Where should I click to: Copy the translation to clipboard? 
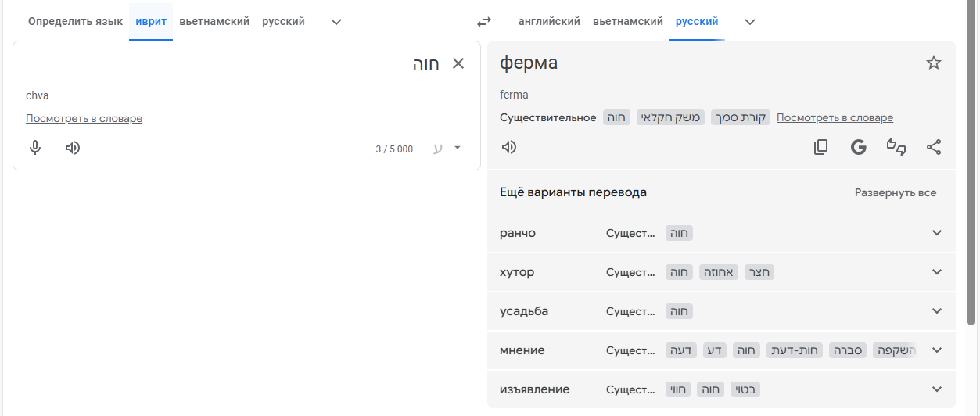click(x=821, y=147)
